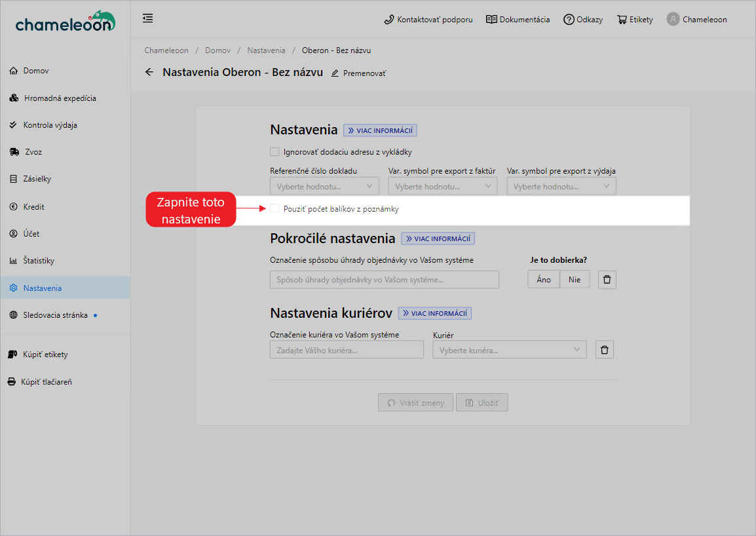Image resolution: width=756 pixels, height=536 pixels.
Task: Expand Var. symbol pre export z faktúr
Action: tap(442, 187)
